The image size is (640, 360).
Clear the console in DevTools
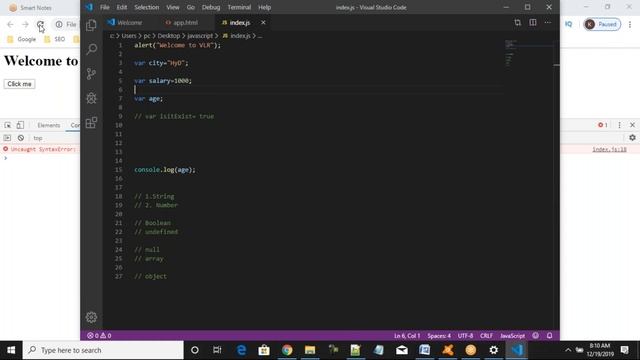point(21,138)
